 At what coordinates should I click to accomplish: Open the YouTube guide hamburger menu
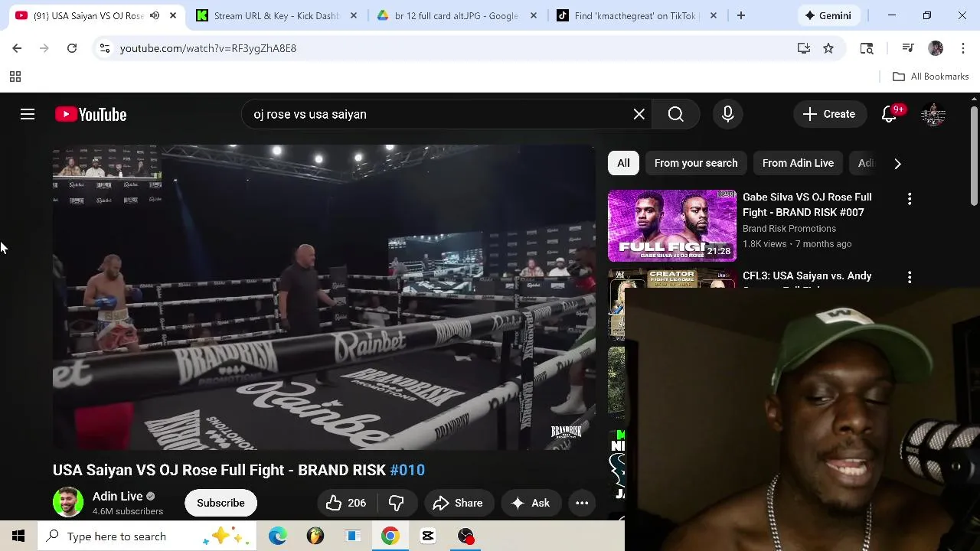(x=28, y=114)
